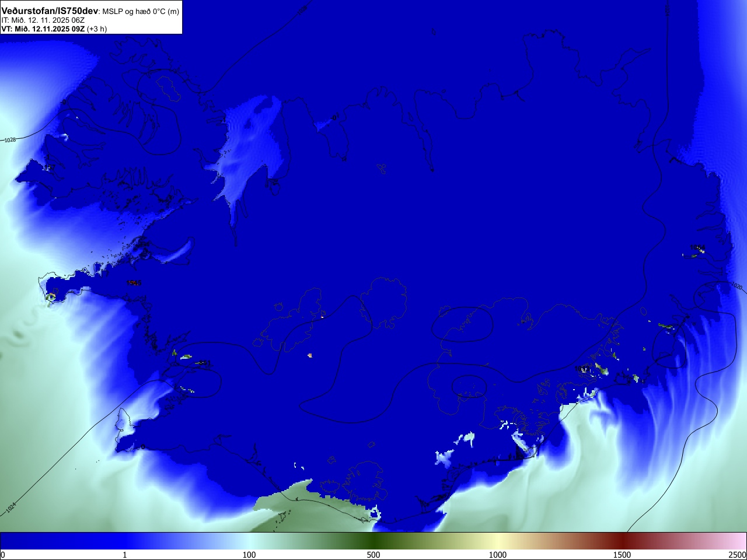The width and height of the screenshot is (747, 560).
Task: Click the "Veðurstofan/IS750dev" title text
Action: pos(50,11)
